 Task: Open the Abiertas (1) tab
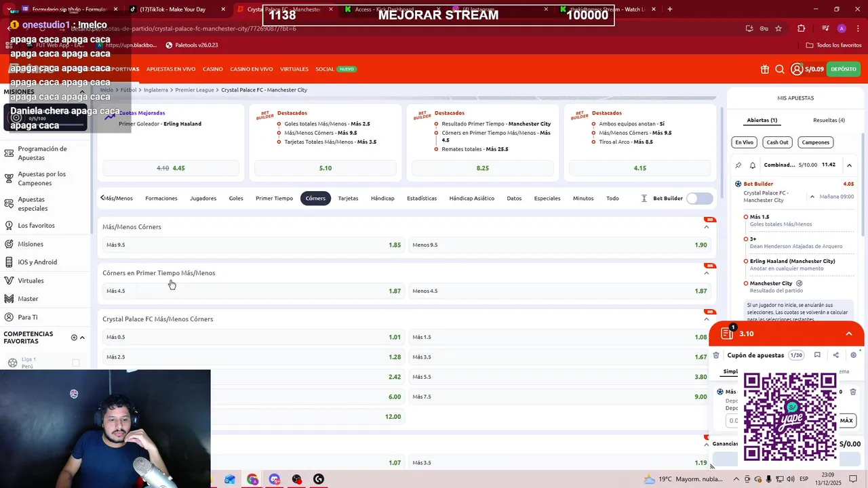click(x=762, y=120)
